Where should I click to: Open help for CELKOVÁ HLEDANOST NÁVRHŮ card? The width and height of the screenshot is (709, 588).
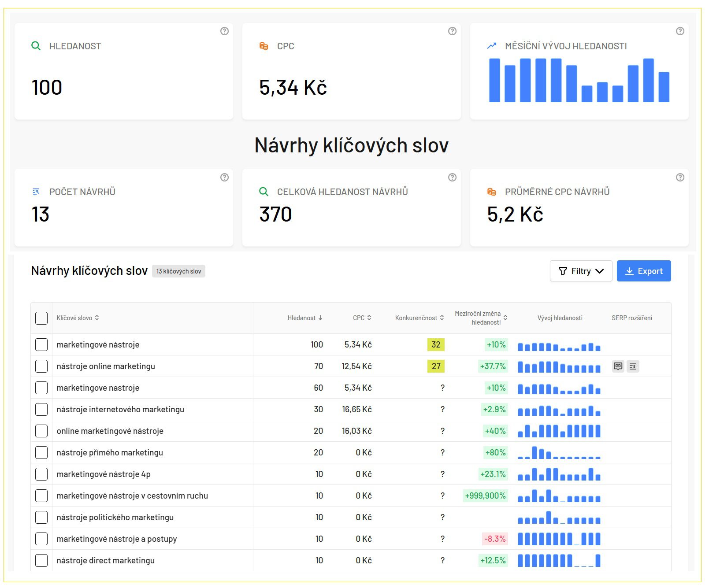pyautogui.click(x=452, y=178)
